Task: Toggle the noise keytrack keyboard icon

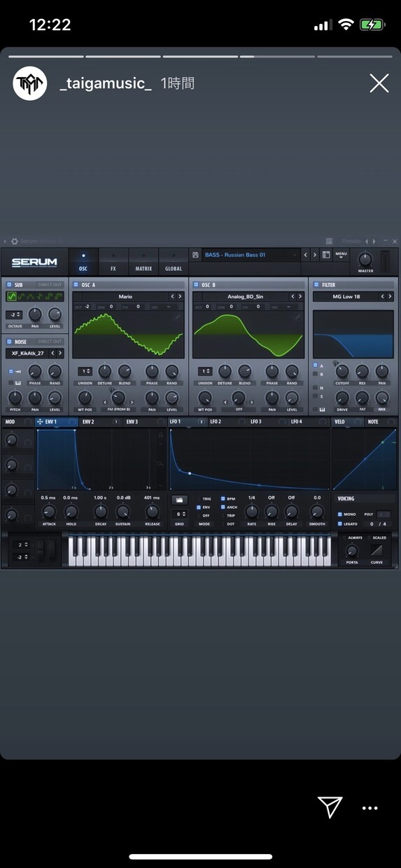Action: (x=18, y=383)
